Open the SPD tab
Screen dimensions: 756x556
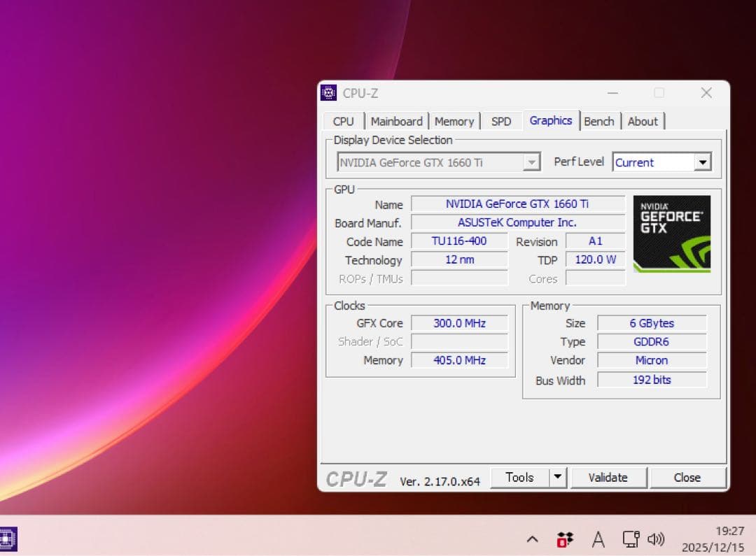coord(500,120)
